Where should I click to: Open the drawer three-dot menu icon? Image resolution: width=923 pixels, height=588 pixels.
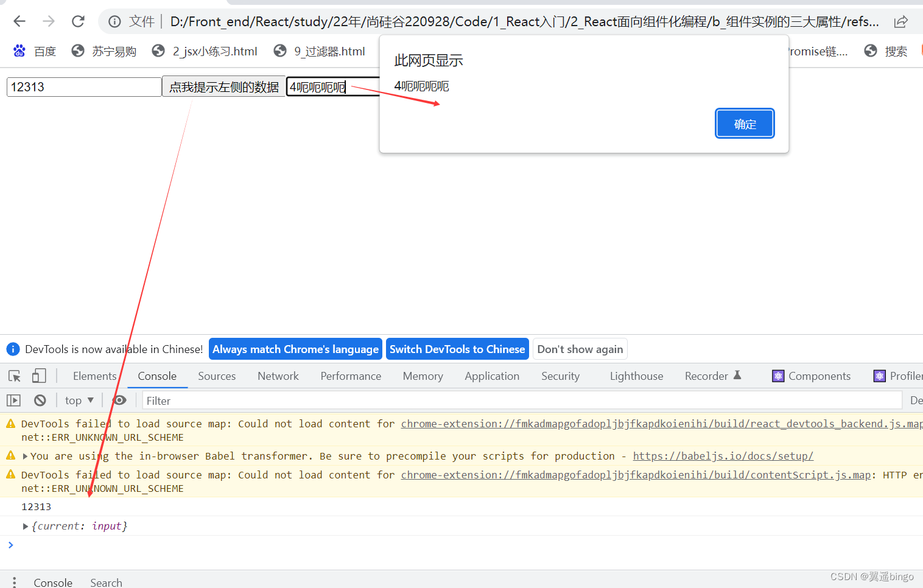pos(14,582)
